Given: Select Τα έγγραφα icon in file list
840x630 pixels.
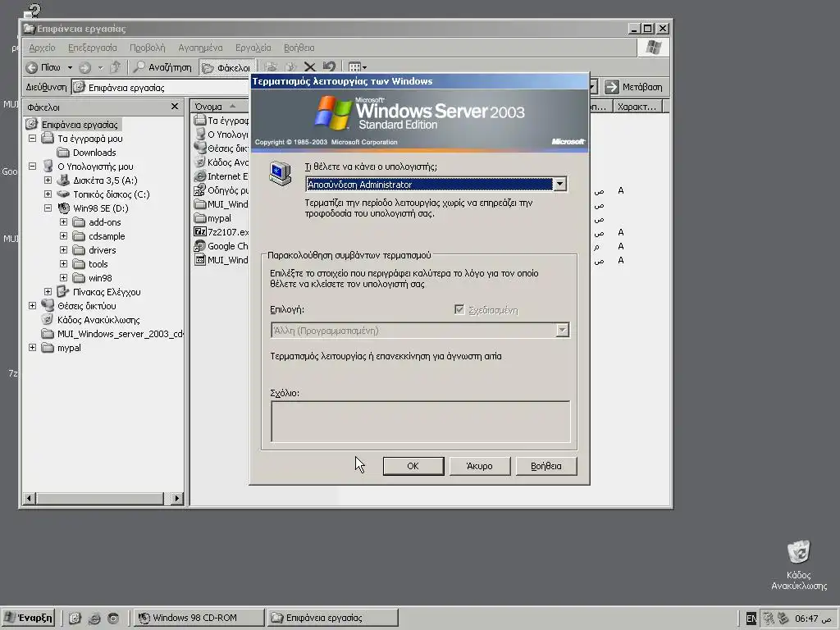Looking at the screenshot, I should [200, 120].
